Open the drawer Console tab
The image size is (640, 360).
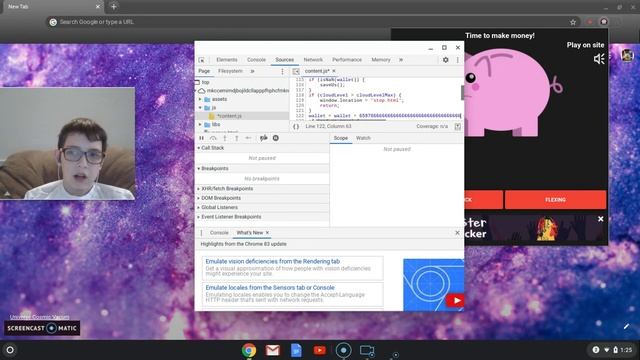click(219, 233)
